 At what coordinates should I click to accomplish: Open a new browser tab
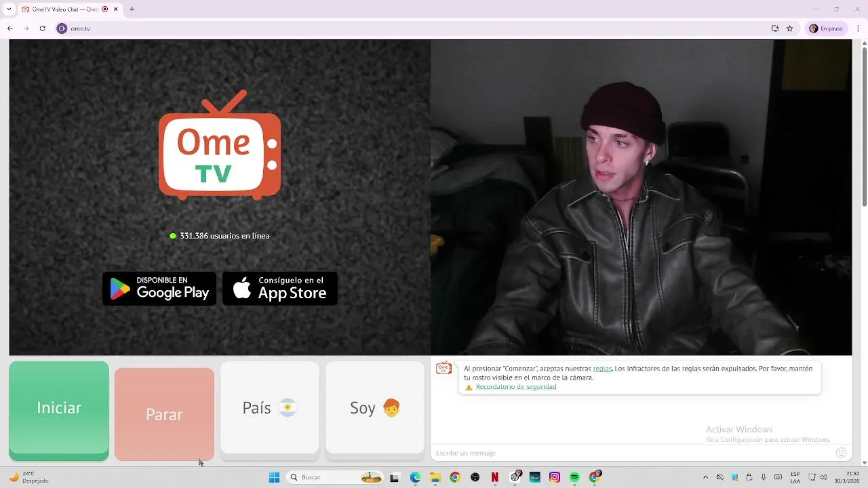point(132,9)
